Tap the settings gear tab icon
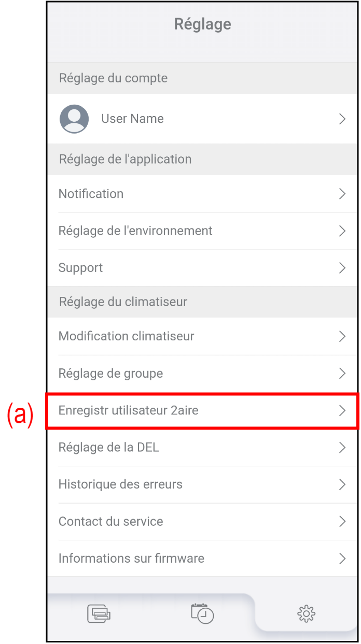The image size is (361, 644). pos(306,613)
